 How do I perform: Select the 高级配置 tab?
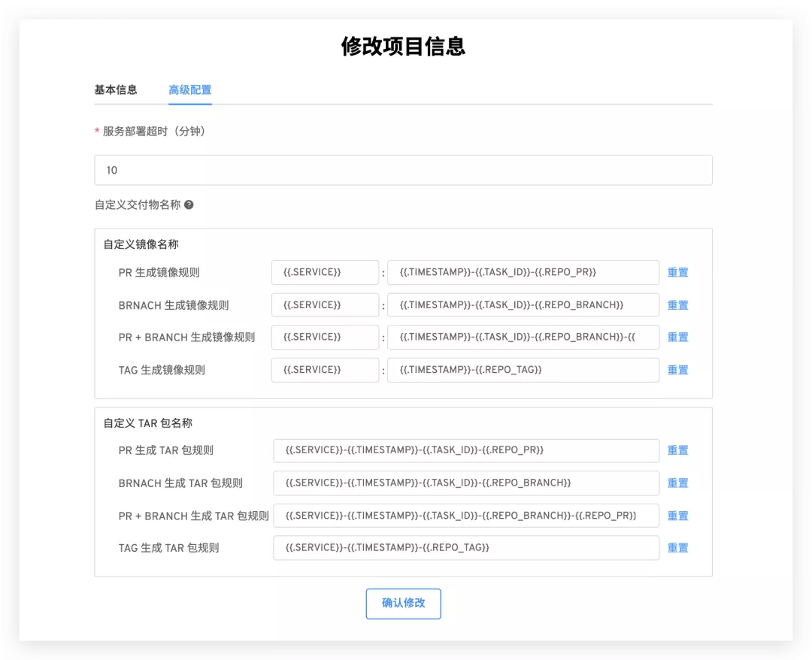coord(190,89)
